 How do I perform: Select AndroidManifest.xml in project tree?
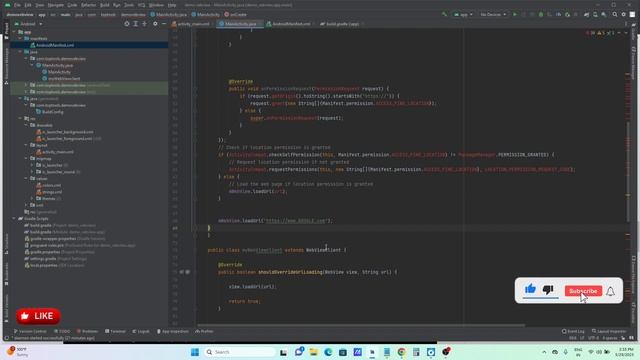55,45
